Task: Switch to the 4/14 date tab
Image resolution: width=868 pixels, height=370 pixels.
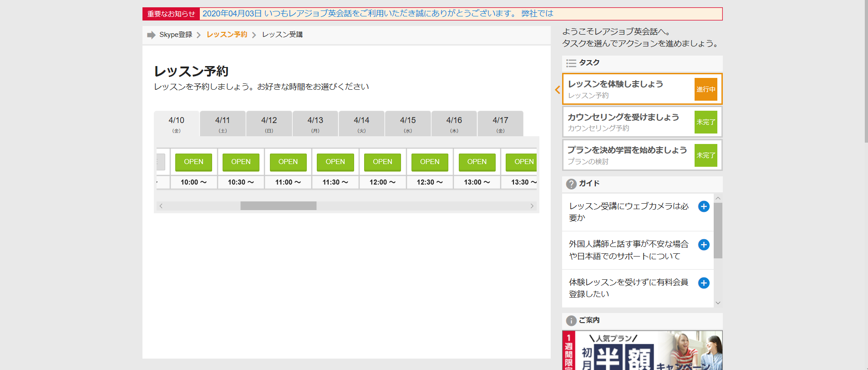Action: (361, 124)
